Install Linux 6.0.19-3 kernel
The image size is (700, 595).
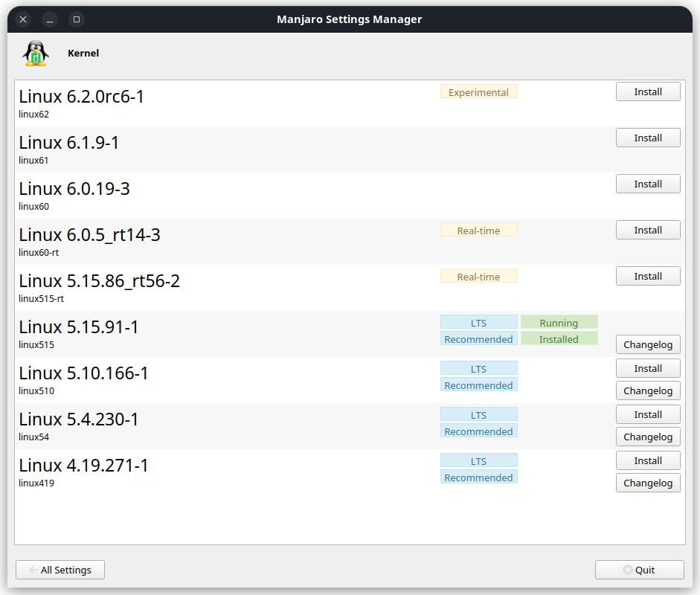[648, 184]
